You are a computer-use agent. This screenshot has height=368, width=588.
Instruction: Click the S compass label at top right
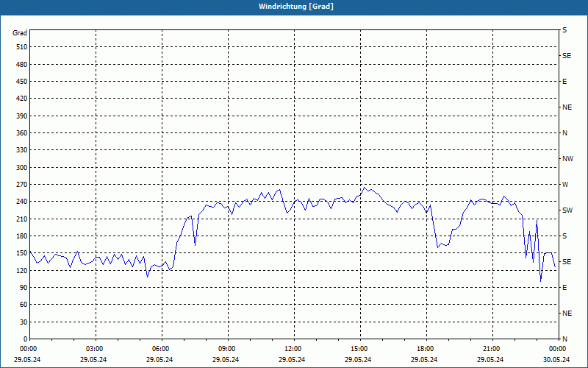(564, 30)
